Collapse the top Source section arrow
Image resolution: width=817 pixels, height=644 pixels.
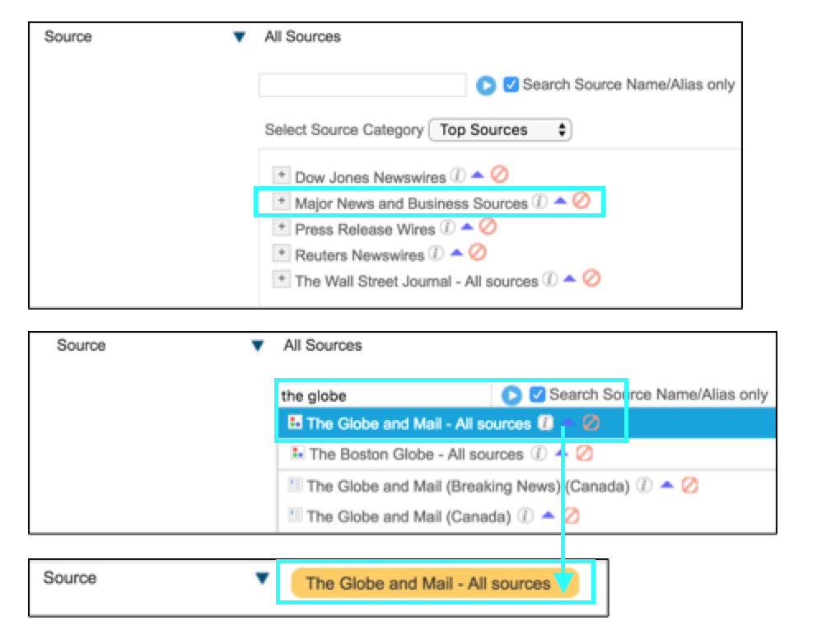(x=239, y=37)
